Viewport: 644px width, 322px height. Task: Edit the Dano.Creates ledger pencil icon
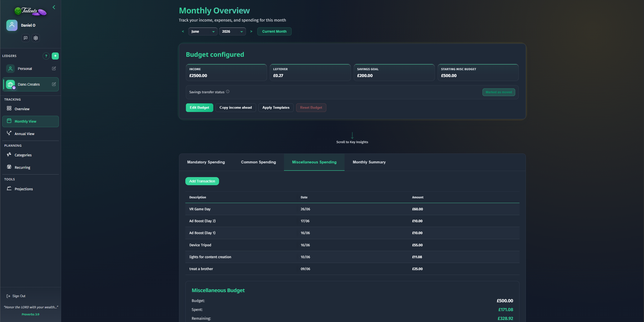(54, 84)
